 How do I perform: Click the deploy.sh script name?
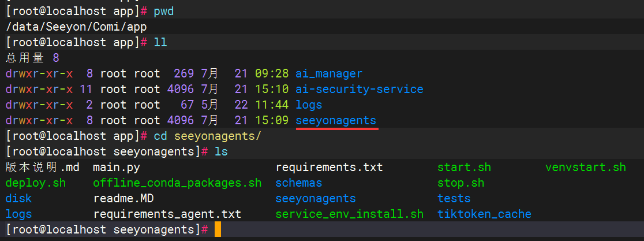(36, 183)
